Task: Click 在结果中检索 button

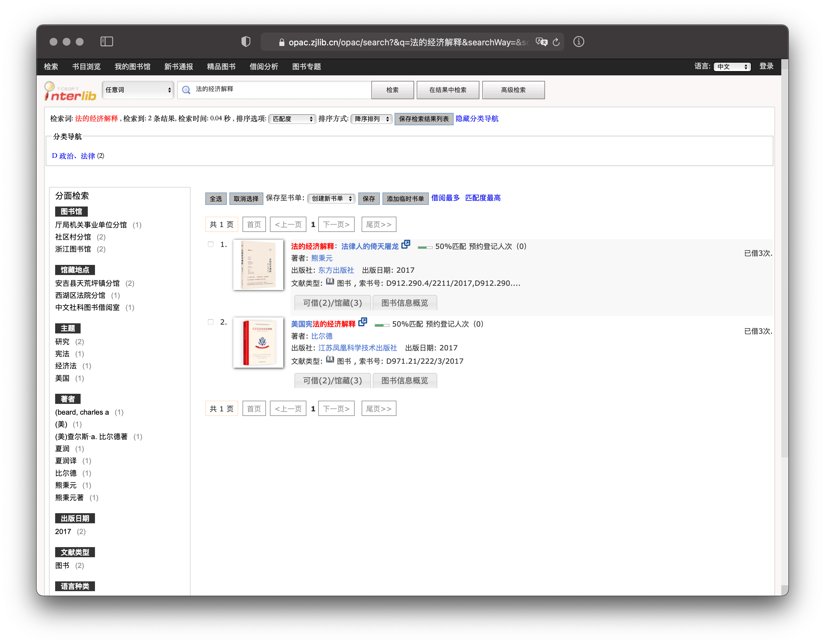Action: [x=448, y=90]
